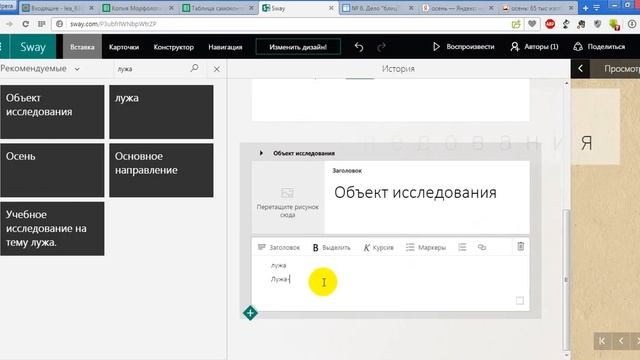Open the reader view icon beside reload
Screen dimensions: 640x360
click(x=41, y=24)
